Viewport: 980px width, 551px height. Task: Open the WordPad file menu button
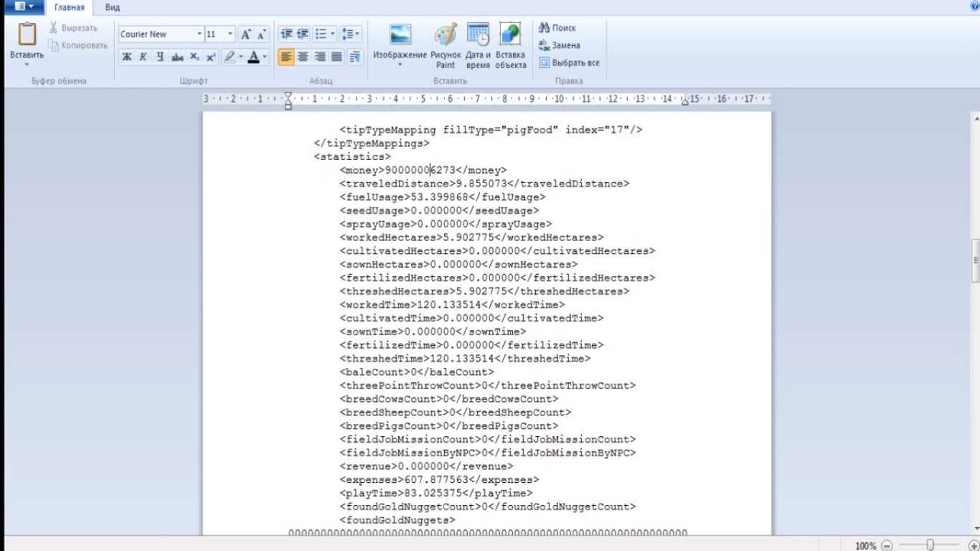(x=24, y=6)
